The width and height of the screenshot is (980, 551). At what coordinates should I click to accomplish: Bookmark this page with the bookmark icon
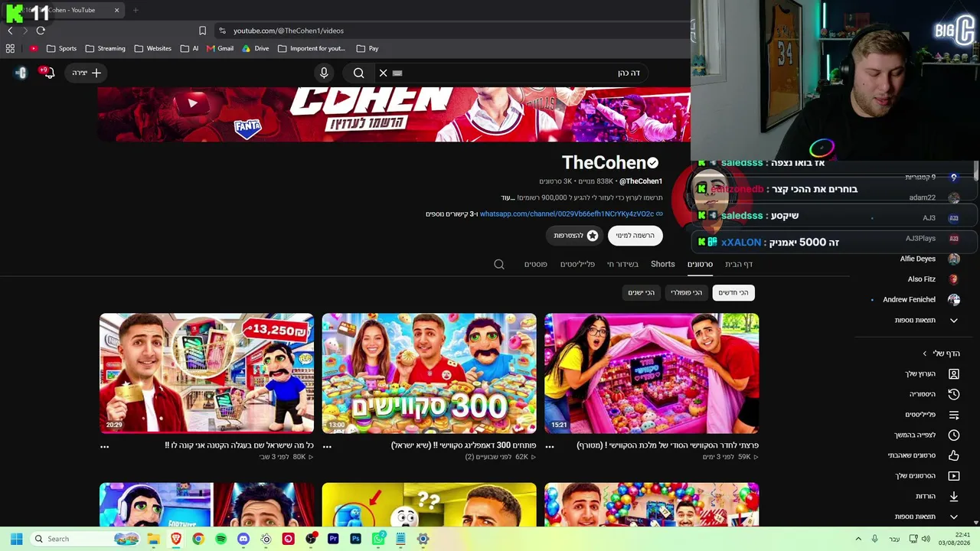click(x=202, y=31)
